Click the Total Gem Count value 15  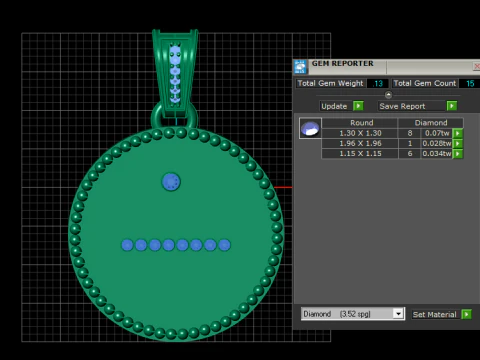click(469, 83)
